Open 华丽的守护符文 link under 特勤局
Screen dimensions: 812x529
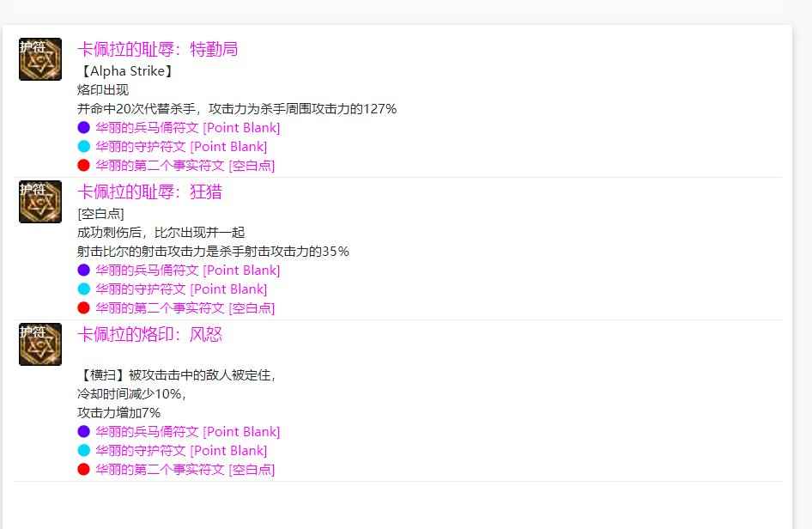click(181, 147)
